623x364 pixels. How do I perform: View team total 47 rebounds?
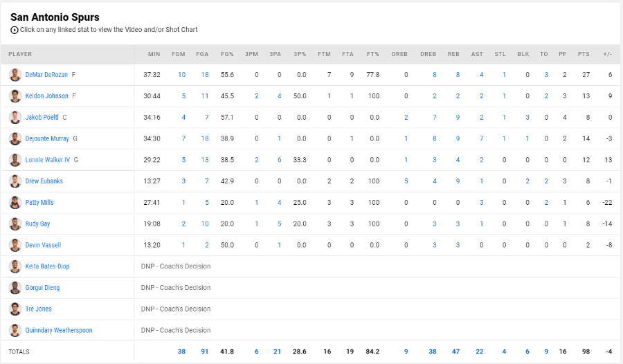[455, 352]
